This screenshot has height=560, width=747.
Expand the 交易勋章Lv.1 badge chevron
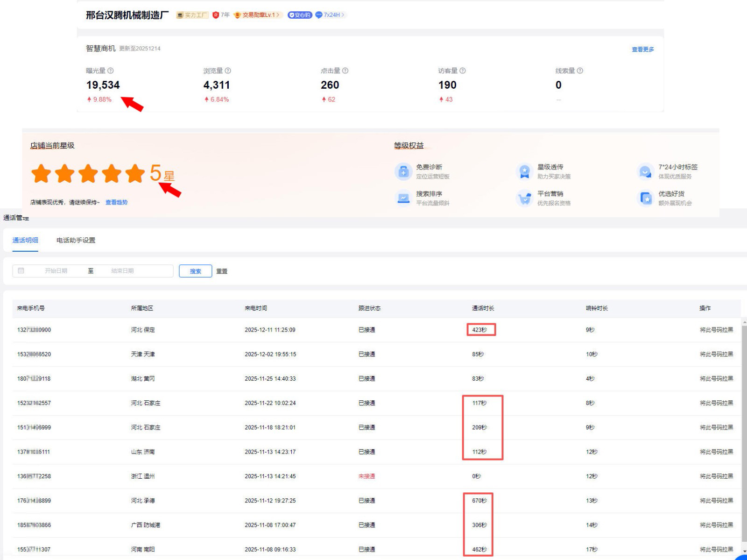click(278, 15)
